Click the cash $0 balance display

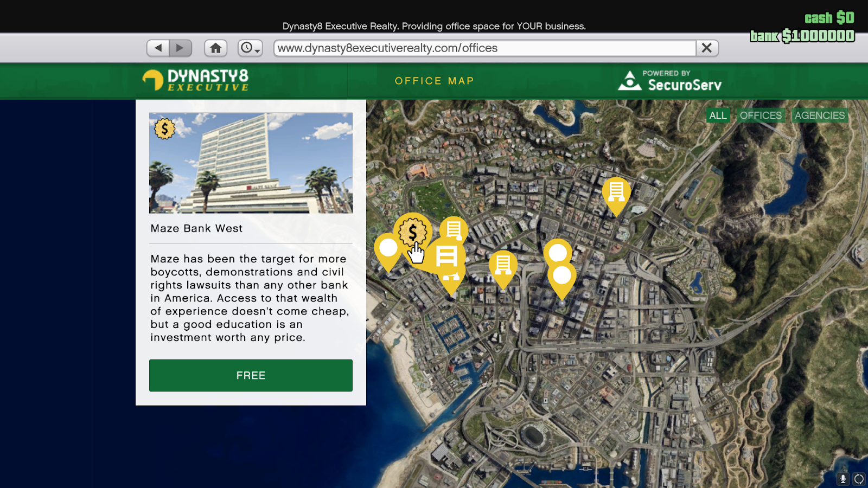point(829,18)
